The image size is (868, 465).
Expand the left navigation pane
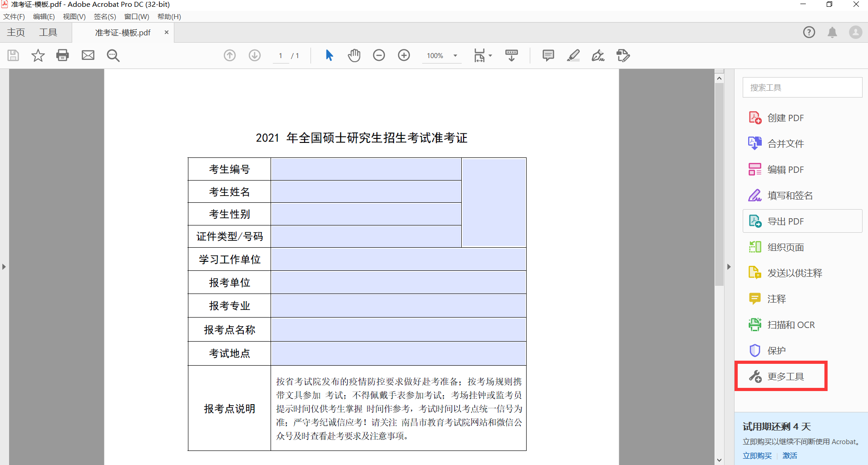(x=4, y=267)
